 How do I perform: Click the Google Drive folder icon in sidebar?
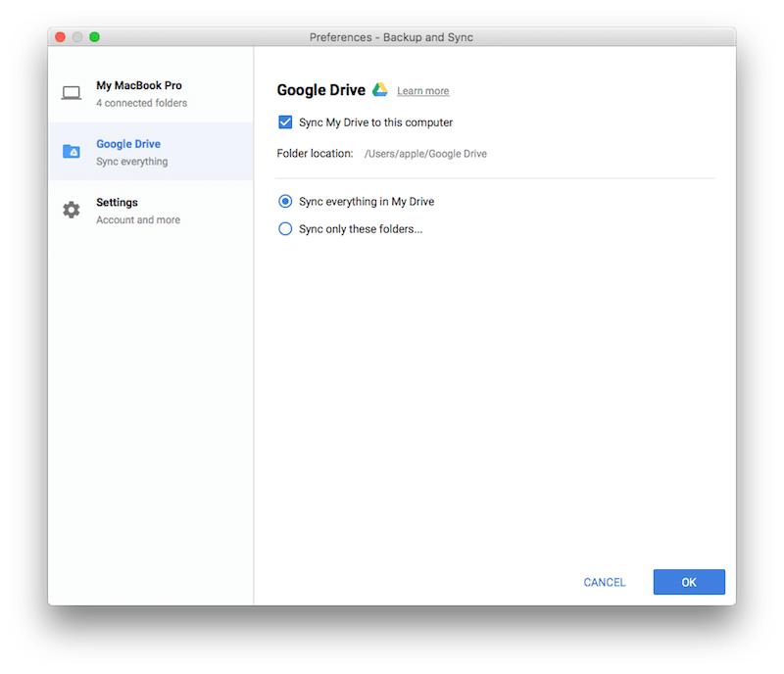click(x=72, y=152)
